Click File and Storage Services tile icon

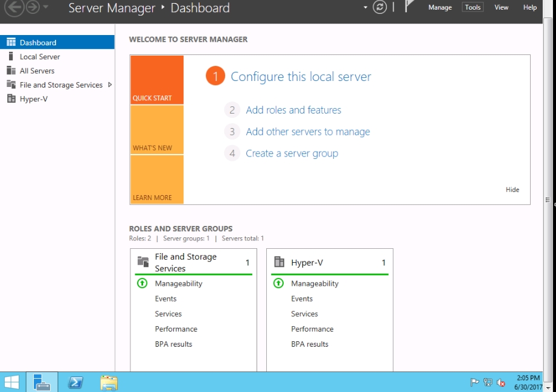pyautogui.click(x=143, y=262)
